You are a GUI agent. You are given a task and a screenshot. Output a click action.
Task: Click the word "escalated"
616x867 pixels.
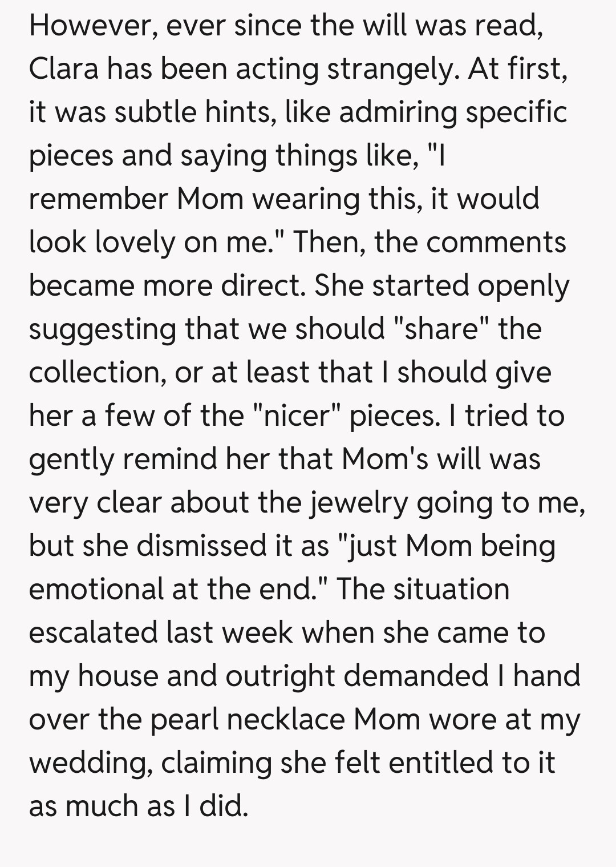coord(92,632)
